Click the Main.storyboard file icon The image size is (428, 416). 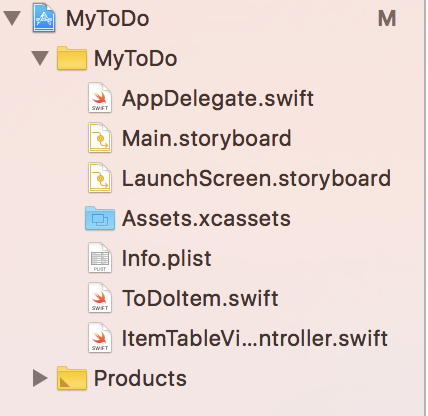[x=100, y=138]
